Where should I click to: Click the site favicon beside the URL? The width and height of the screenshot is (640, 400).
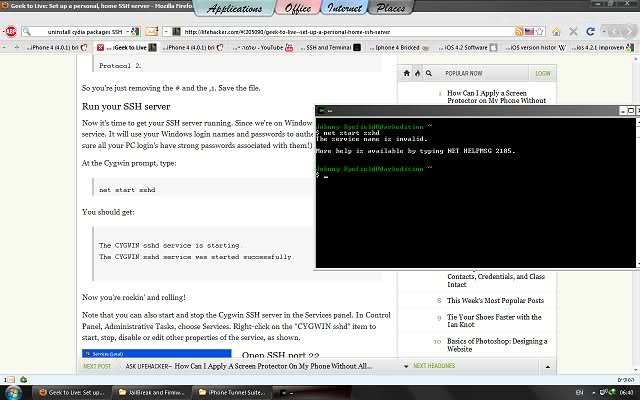(x=176, y=31)
